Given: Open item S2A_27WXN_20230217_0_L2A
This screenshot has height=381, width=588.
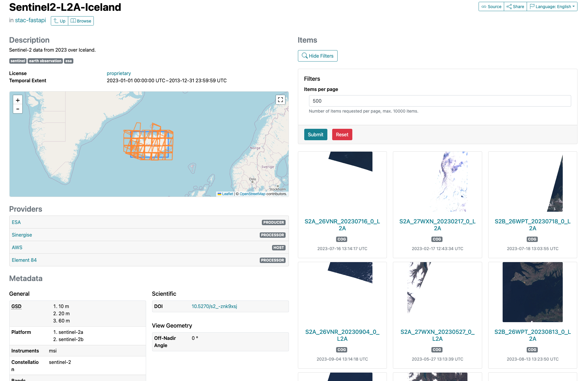Looking at the screenshot, I should coord(437,225).
